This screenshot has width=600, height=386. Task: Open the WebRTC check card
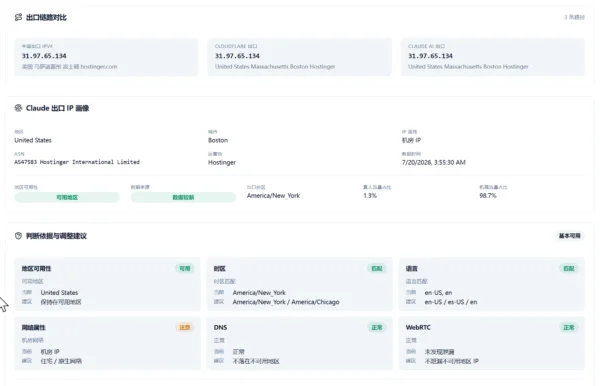[x=492, y=343]
